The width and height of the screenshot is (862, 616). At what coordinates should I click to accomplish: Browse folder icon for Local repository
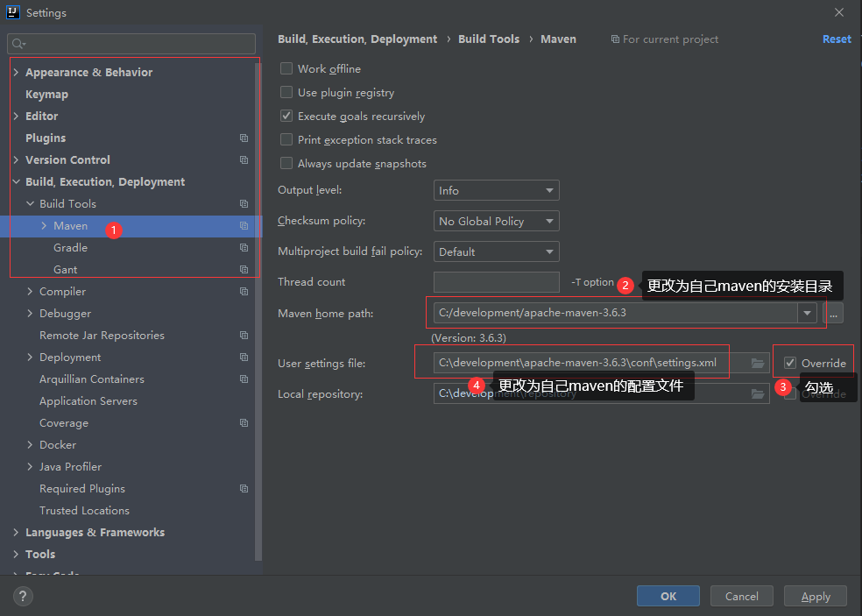click(758, 393)
